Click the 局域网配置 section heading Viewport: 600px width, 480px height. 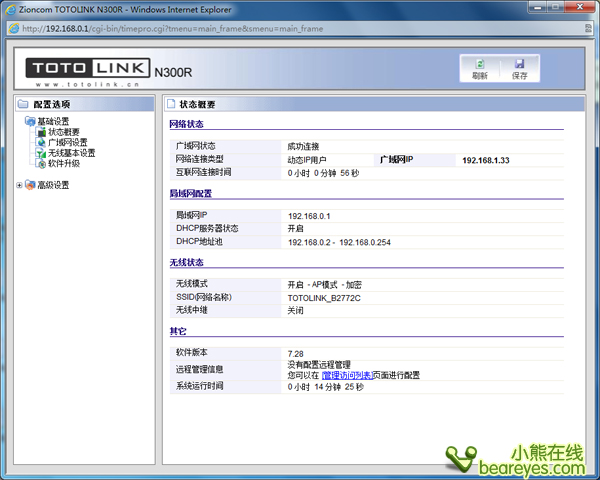click(191, 193)
